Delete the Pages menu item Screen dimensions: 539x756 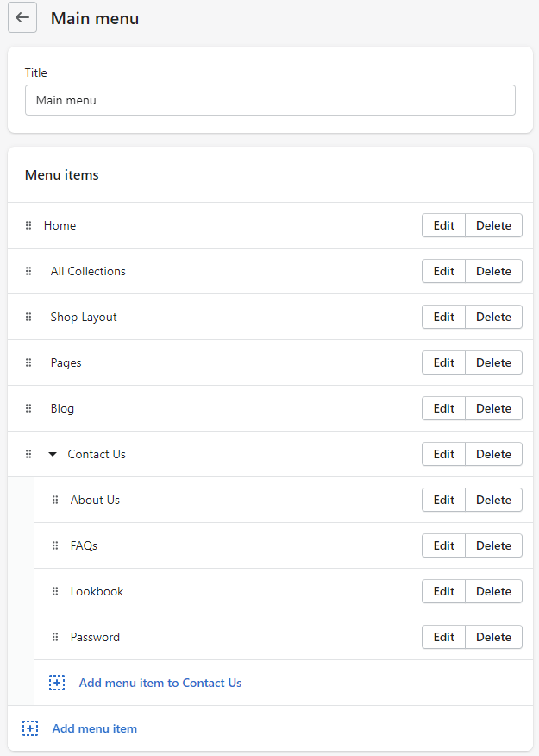point(493,362)
